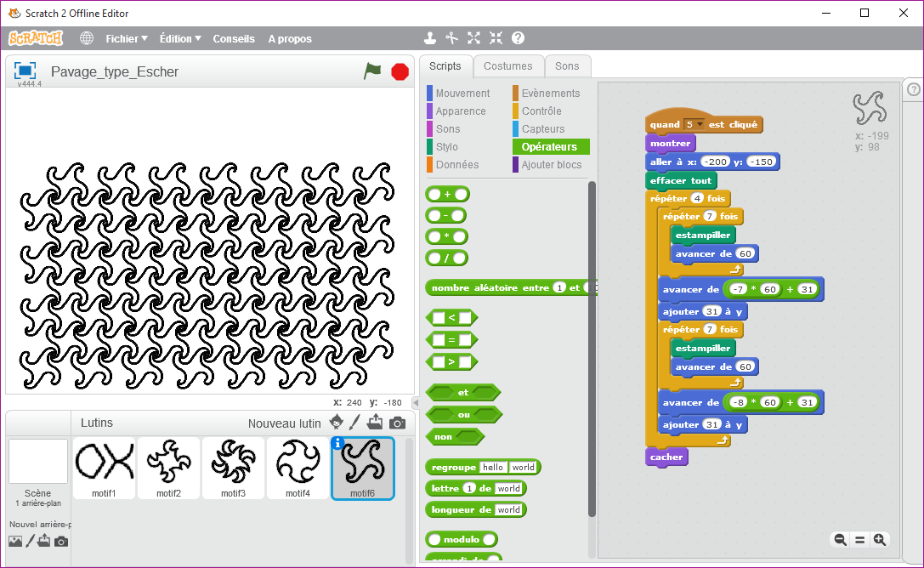The image size is (924, 568).
Task: Click the globe language icon
Action: (x=87, y=38)
